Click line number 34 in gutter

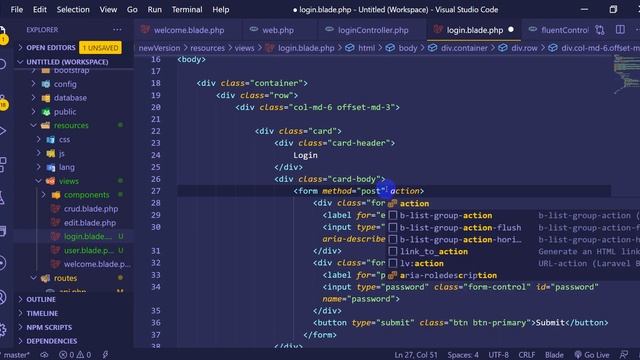click(156, 287)
